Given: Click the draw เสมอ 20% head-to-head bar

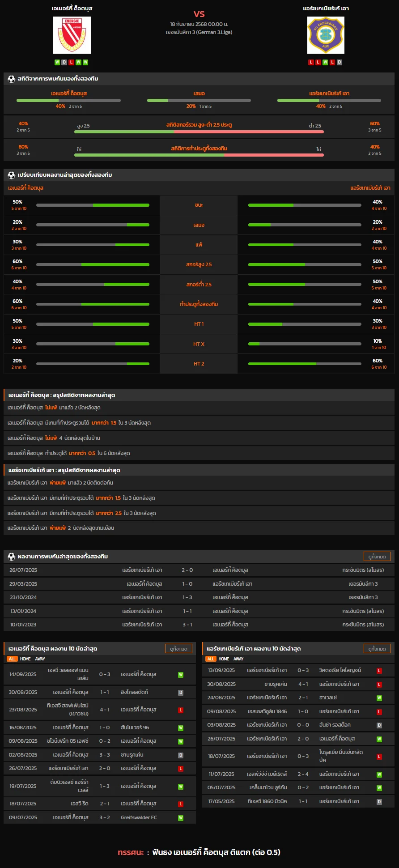Looking at the screenshot, I should tap(199, 100).
